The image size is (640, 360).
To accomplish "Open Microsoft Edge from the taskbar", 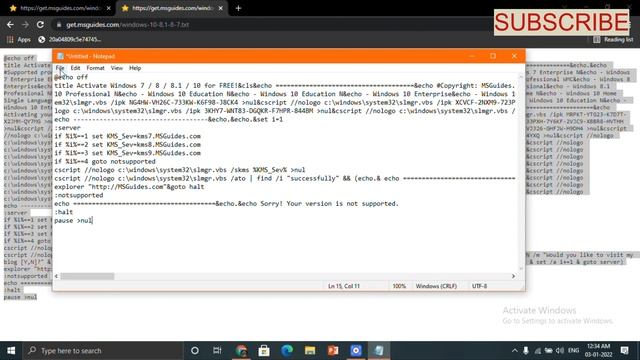I will 287,351.
